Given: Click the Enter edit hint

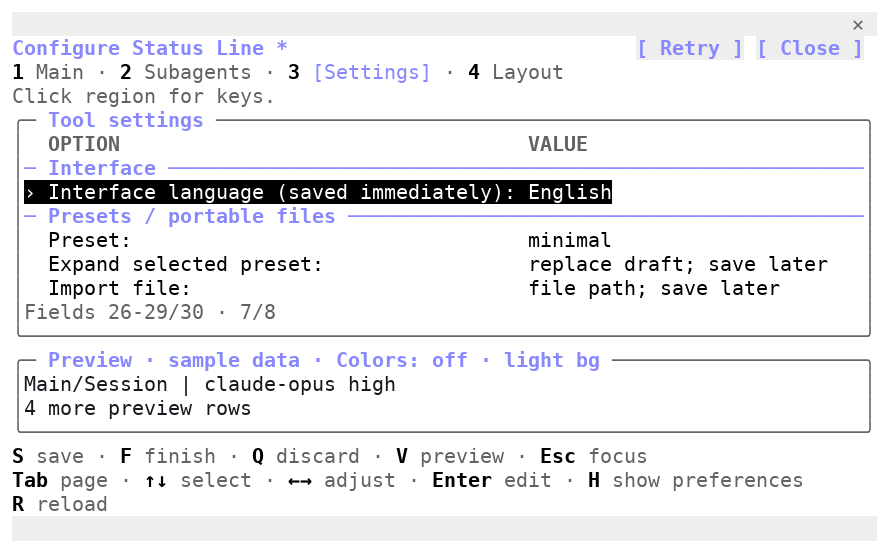Looking at the screenshot, I should coord(492,480).
